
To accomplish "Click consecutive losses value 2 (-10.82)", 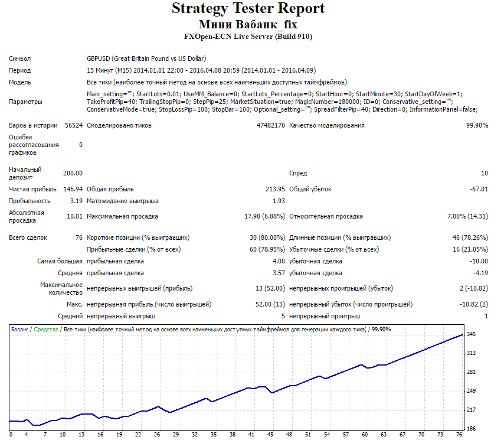I will click(474, 288).
